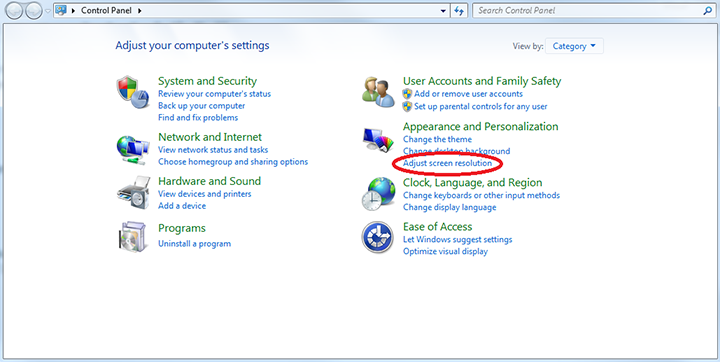Image resolution: width=720 pixels, height=362 pixels.
Task: Click Choose homegroup and sharing options
Action: coord(233,162)
